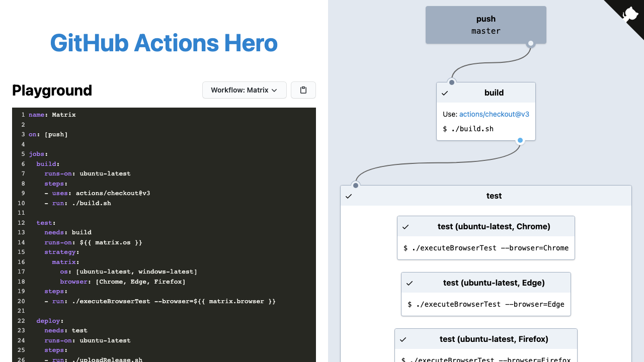Click code line 'browser: [Chrome, Edge, Firefox]'
The height and width of the screenshot is (362, 644).
coord(123,282)
